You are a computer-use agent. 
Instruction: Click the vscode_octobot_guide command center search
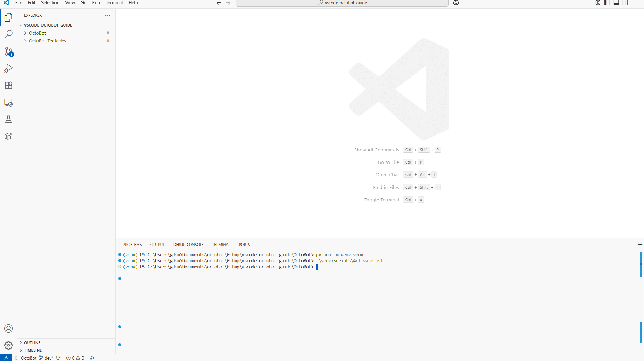click(342, 3)
